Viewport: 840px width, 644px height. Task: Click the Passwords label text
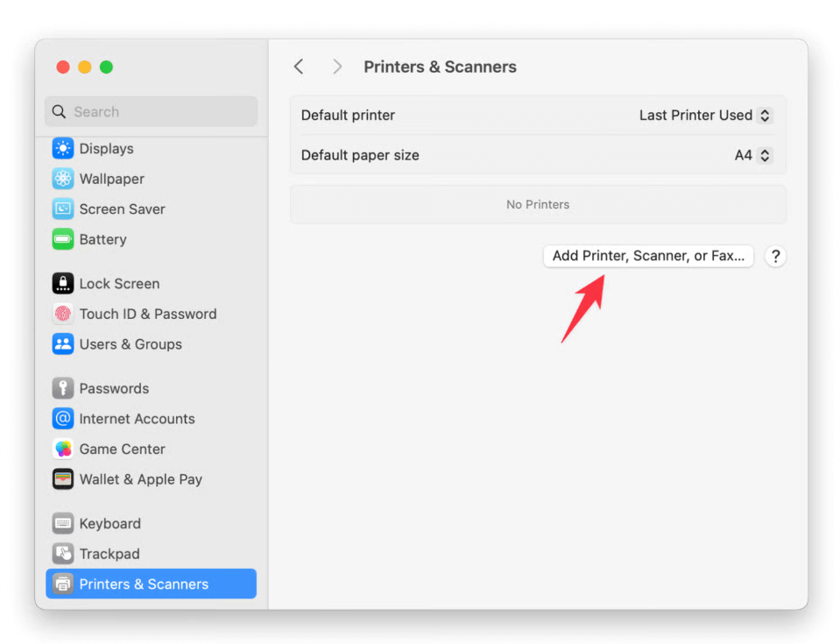pos(114,388)
